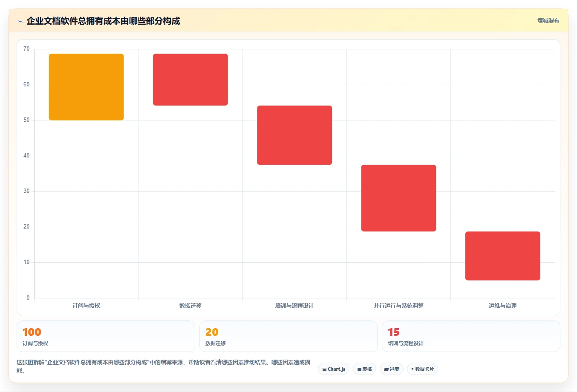Click the description paragraph starting 这张图拆解
577x392 pixels.
click(164, 366)
